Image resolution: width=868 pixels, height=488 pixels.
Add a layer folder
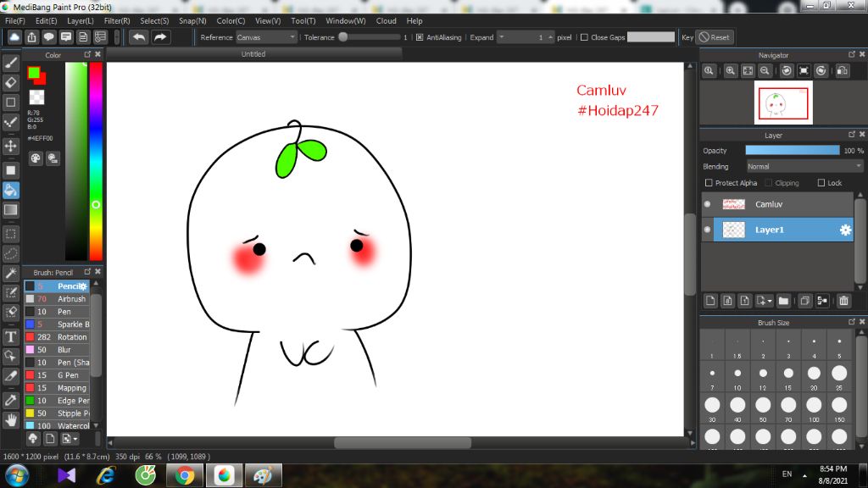(783, 301)
